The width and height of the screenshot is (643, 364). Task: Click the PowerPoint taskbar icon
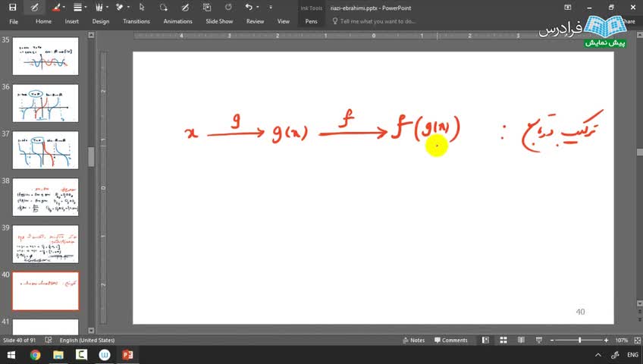[127, 355]
